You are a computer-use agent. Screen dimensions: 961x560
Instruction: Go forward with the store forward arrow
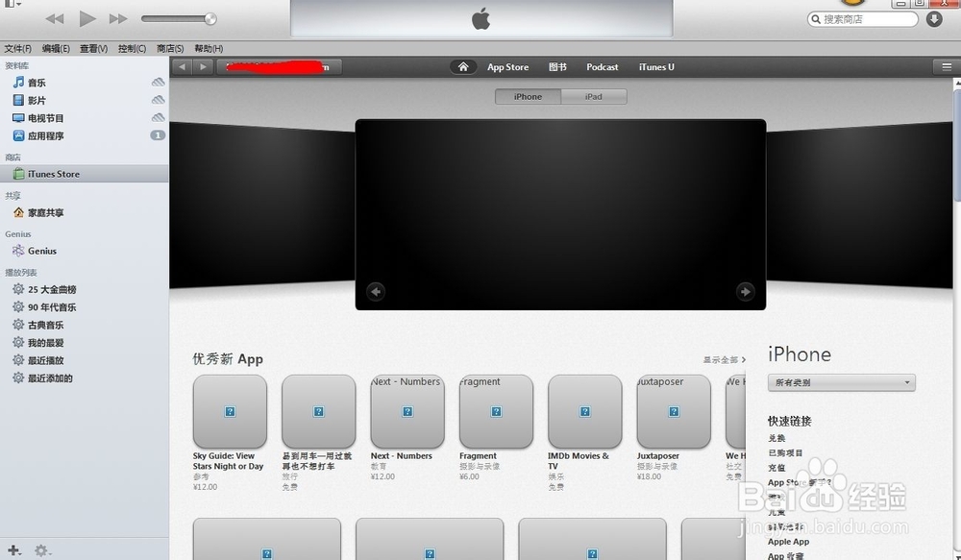pyautogui.click(x=203, y=67)
